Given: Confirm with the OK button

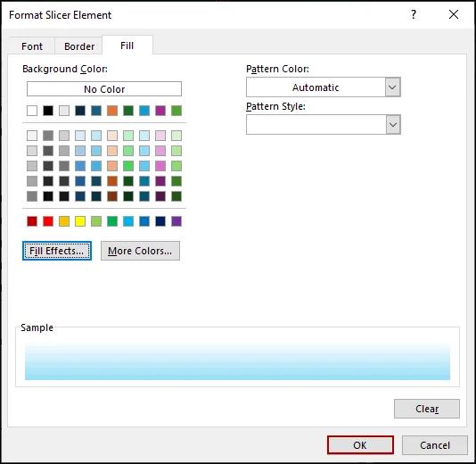Looking at the screenshot, I should pos(360,445).
